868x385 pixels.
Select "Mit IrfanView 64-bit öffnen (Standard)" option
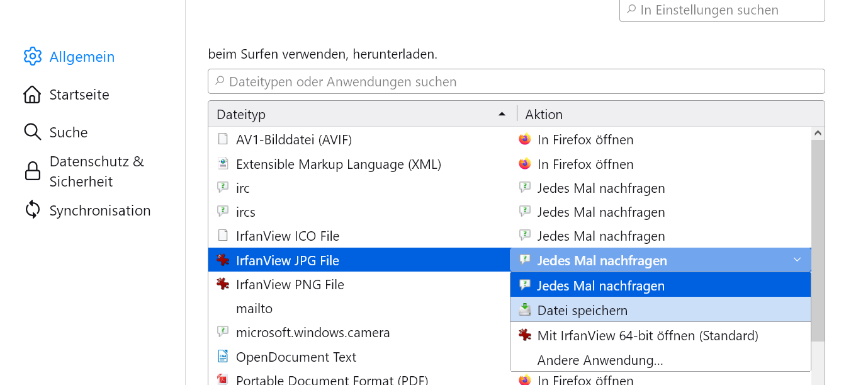(x=647, y=335)
